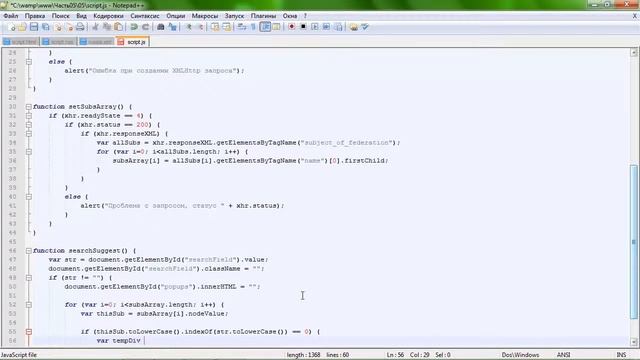The height and width of the screenshot is (360, 640).
Task: Click the Dos\Windows line-ending status entry
Action: tap(520, 355)
